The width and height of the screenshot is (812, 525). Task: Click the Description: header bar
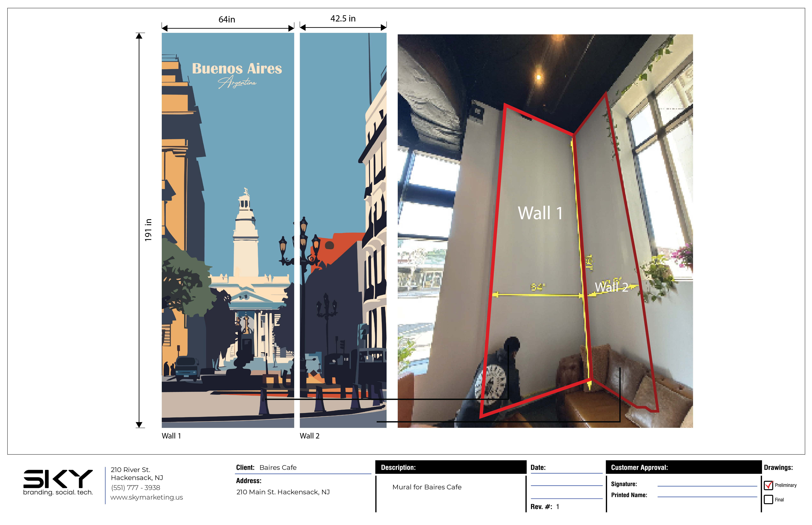pyautogui.click(x=451, y=467)
